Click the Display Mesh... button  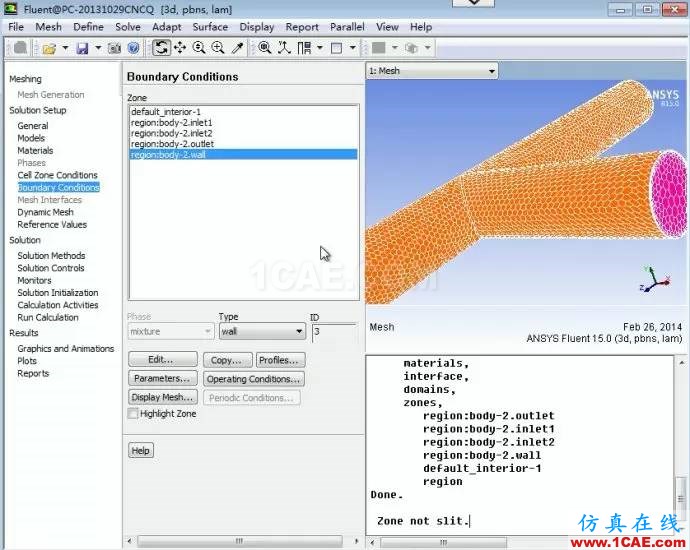(163, 397)
